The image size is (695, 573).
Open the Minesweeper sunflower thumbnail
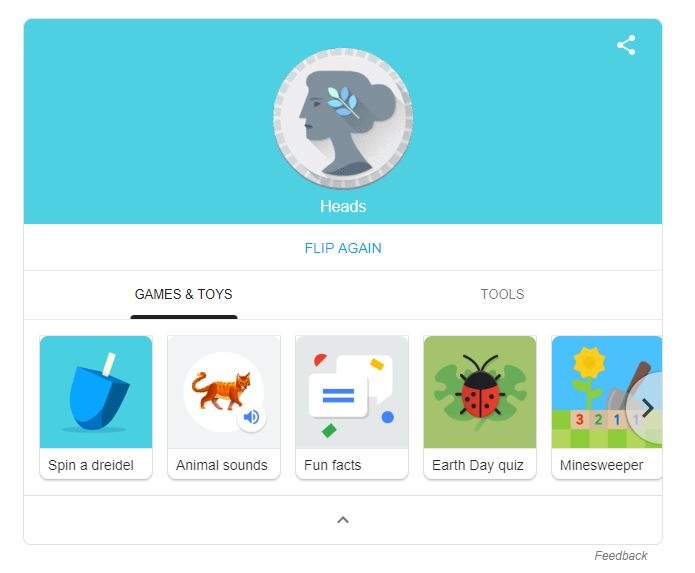click(607, 392)
